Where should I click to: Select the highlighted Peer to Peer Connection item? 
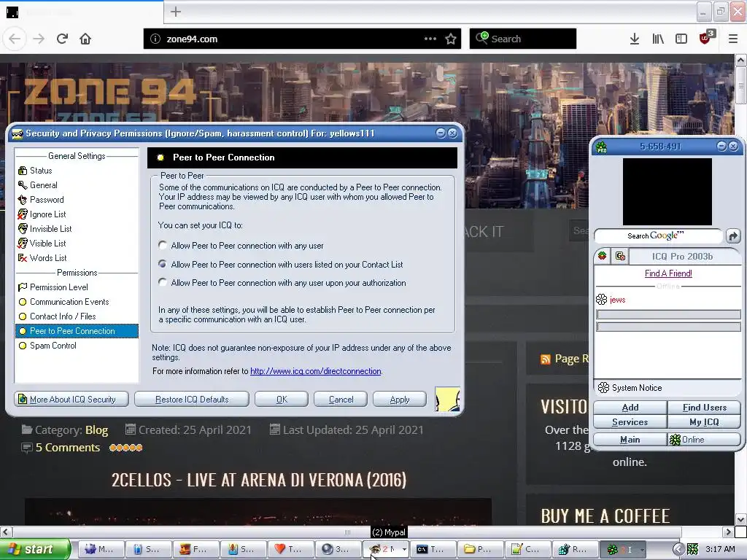click(77, 331)
